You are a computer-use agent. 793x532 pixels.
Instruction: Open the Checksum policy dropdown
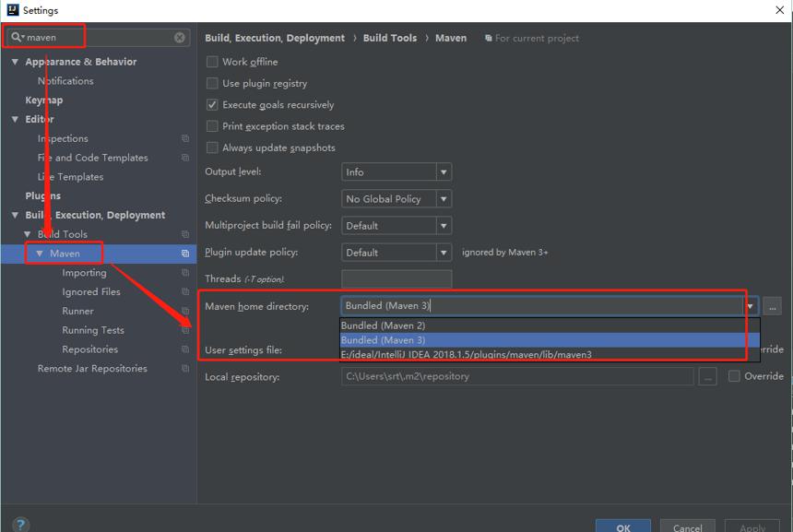click(x=396, y=199)
